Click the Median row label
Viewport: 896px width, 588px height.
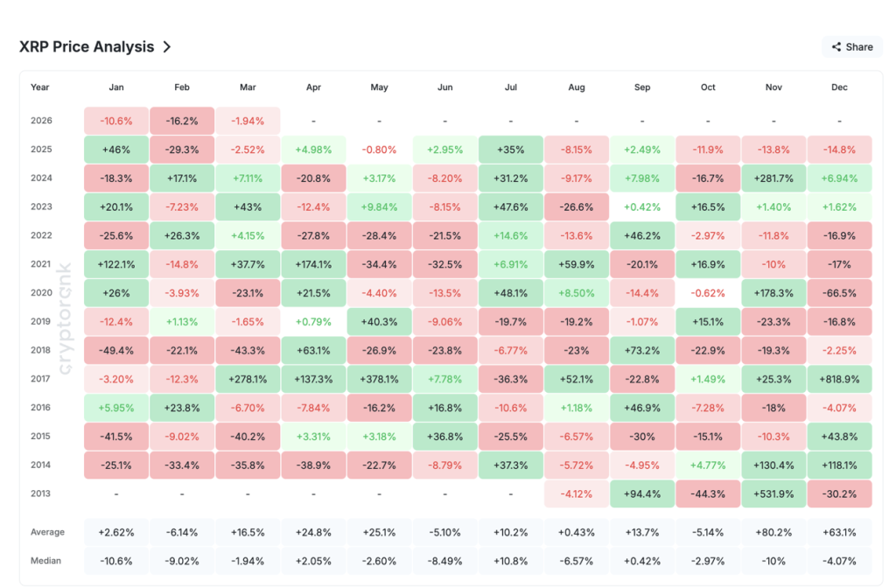pos(46,561)
